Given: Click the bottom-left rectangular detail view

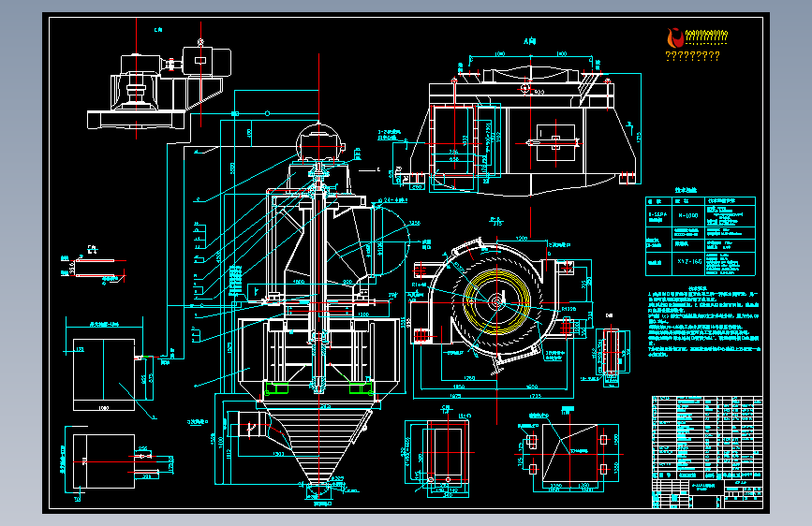Looking at the screenshot, I should 104,461.
